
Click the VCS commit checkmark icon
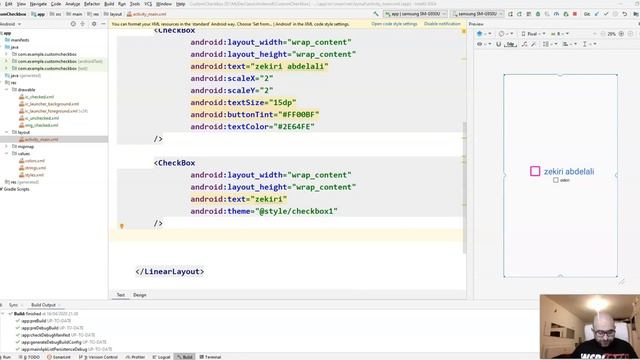(x=606, y=14)
